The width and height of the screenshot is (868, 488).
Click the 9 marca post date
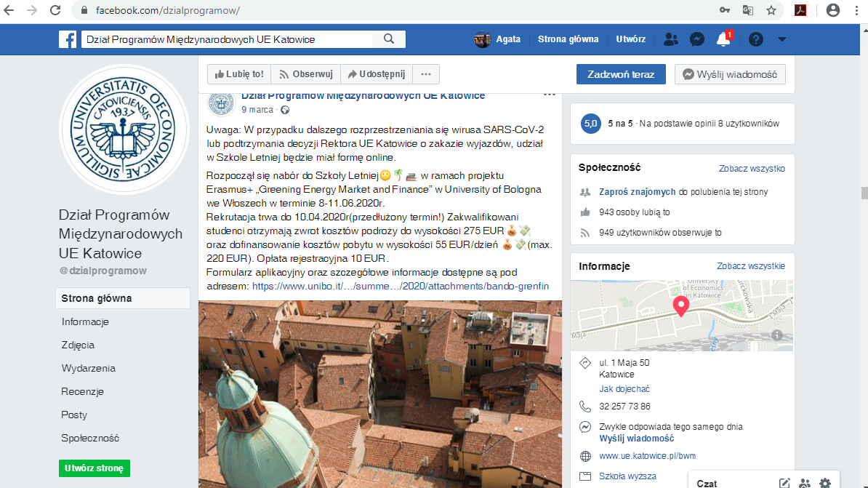(257, 110)
